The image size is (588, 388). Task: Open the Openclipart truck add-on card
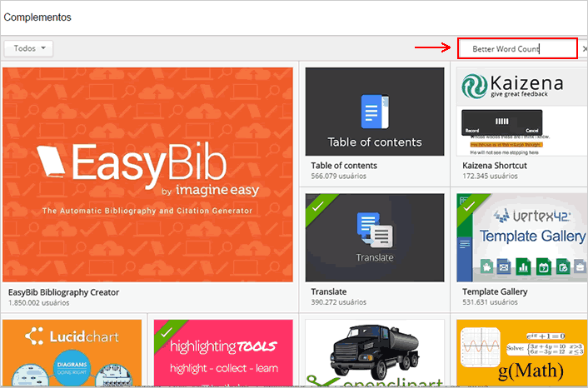coord(375,352)
